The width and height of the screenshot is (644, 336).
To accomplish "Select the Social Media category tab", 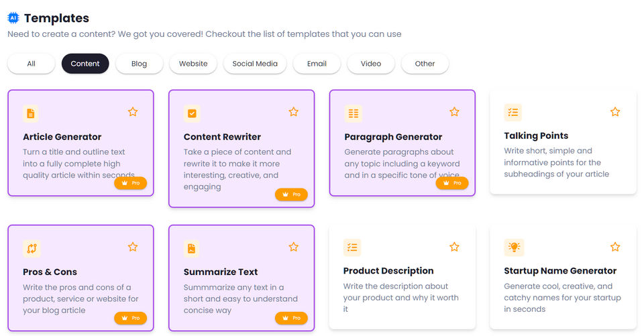I will click(255, 64).
